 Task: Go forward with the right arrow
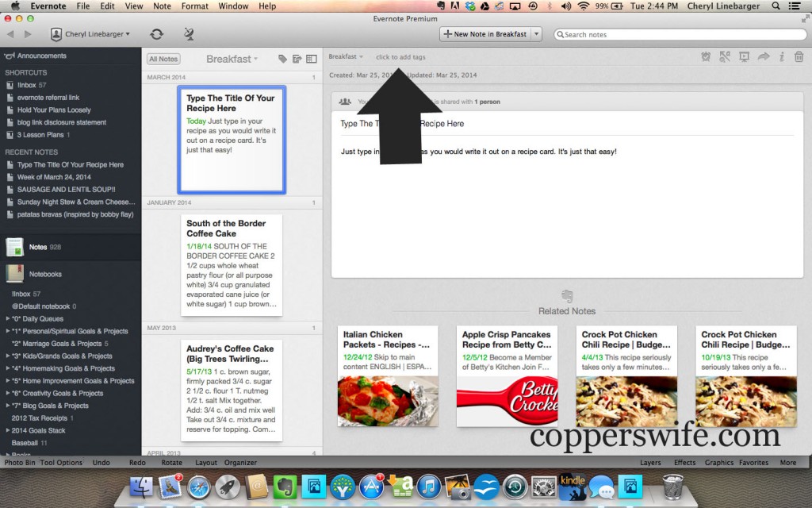(28, 34)
